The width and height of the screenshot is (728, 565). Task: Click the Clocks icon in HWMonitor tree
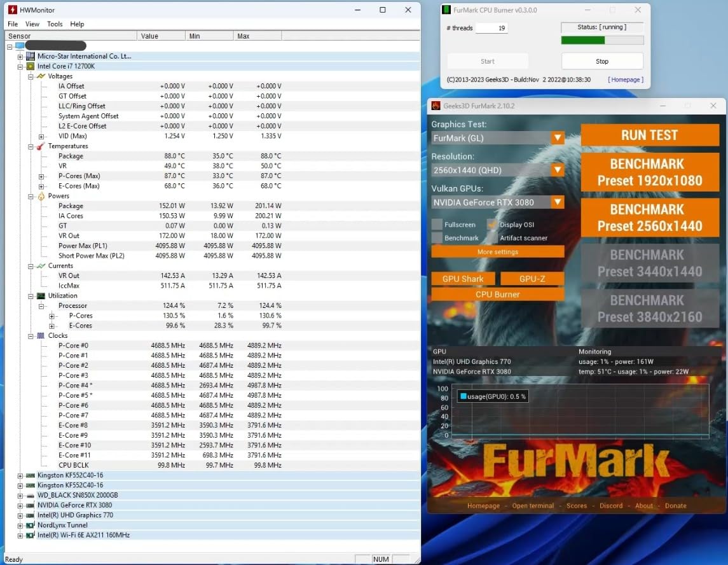41,335
